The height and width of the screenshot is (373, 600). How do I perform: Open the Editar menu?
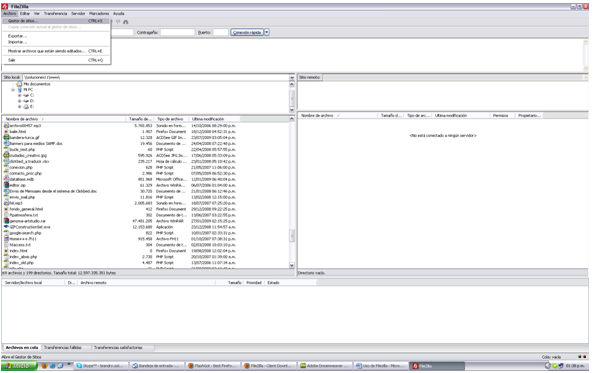(x=25, y=13)
